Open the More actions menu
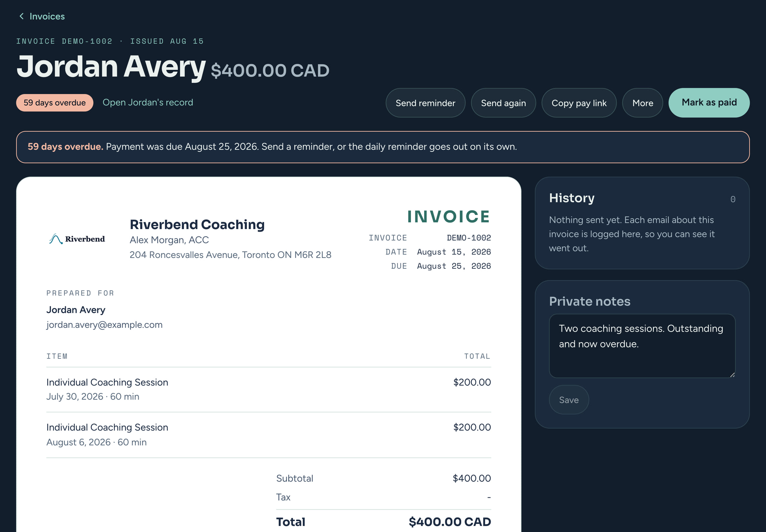The height and width of the screenshot is (532, 766). [x=642, y=103]
